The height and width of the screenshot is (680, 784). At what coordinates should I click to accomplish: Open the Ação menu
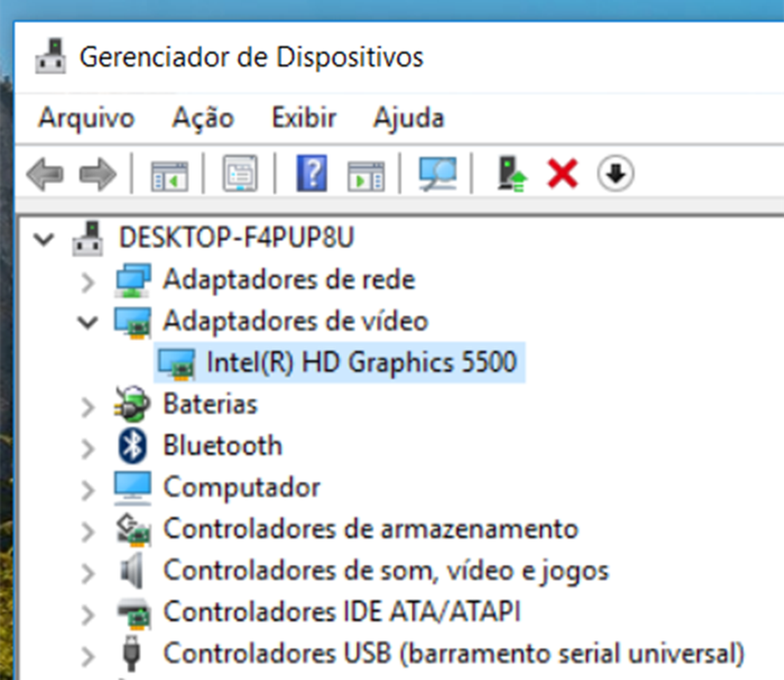203,119
